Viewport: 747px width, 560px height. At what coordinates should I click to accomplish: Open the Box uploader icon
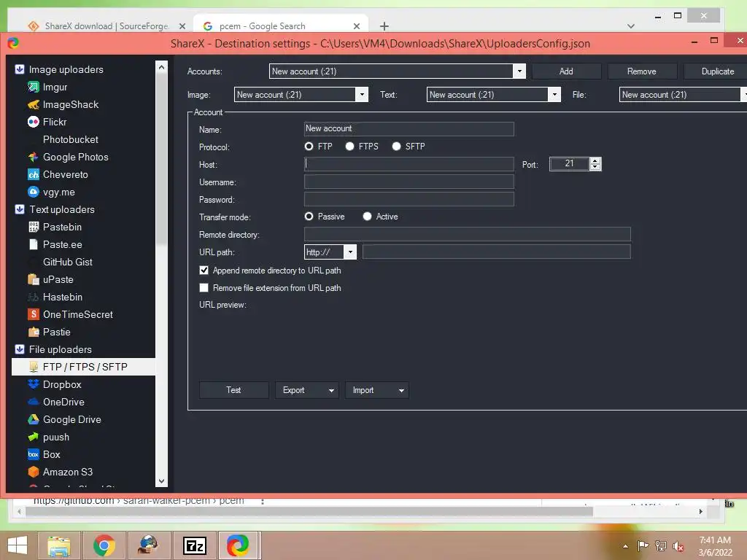33,454
